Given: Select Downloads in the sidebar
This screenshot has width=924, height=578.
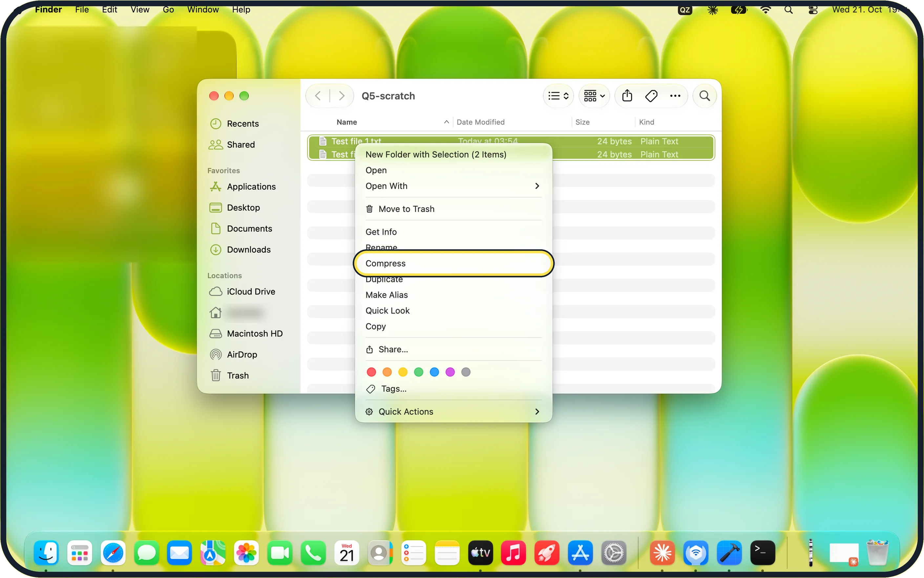Looking at the screenshot, I should (x=248, y=249).
